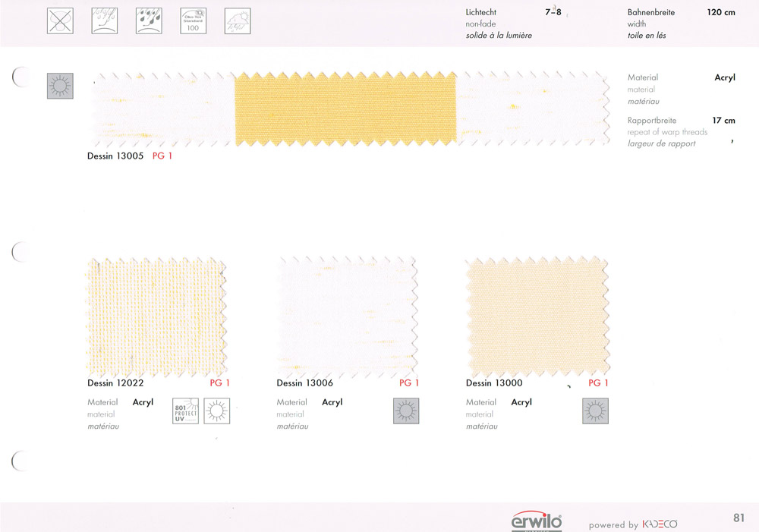Click the repeat value '17 cm'
The width and height of the screenshot is (759, 532).
click(x=723, y=120)
